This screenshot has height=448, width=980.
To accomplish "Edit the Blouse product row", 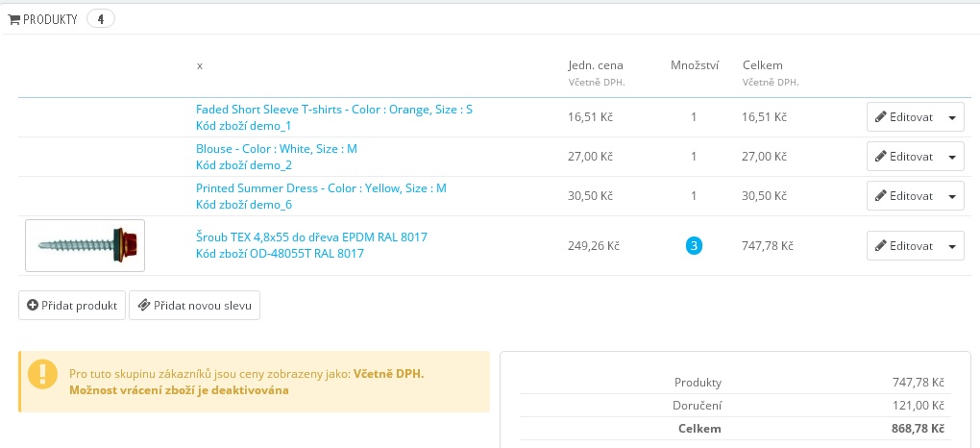I will pos(903,157).
